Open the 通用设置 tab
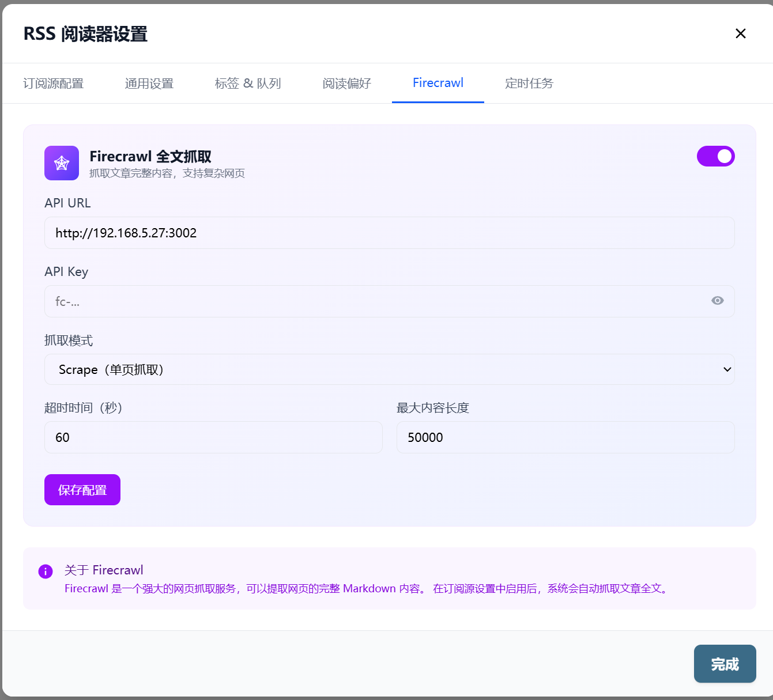Viewport: 773px width, 700px height. (149, 84)
